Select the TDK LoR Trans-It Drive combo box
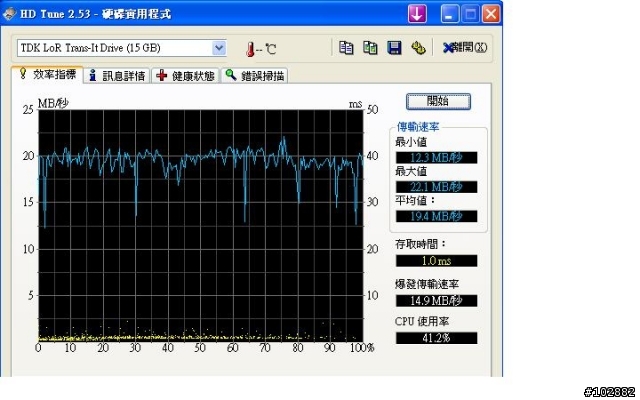This screenshot has width=640, height=400. [x=122, y=48]
